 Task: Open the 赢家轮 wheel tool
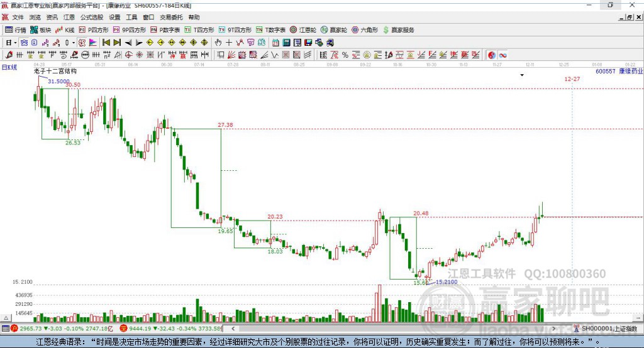click(334, 30)
